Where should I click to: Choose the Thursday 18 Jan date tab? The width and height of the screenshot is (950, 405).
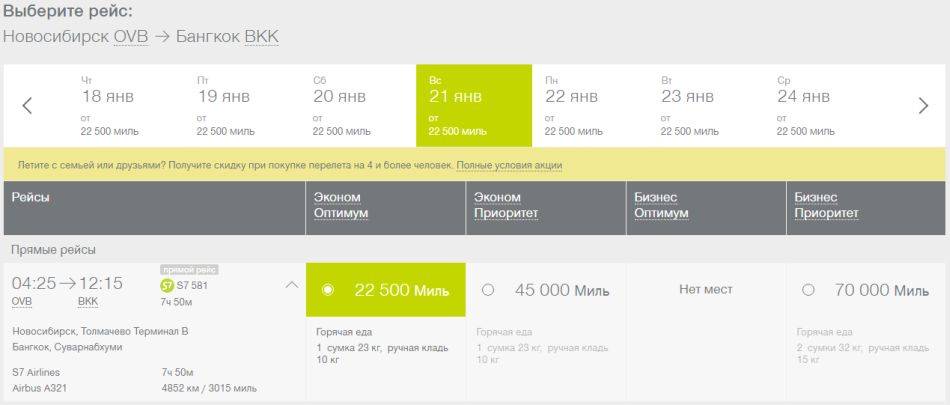click(127, 105)
